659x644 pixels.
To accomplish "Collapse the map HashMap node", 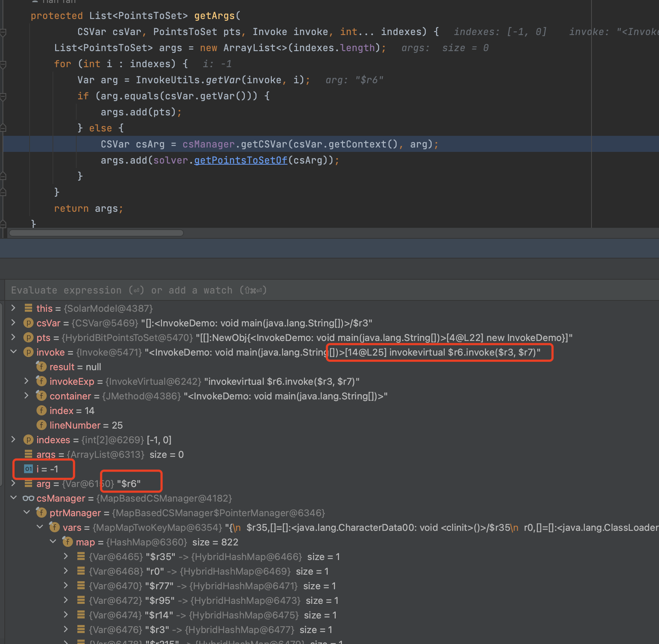I will pos(53,541).
